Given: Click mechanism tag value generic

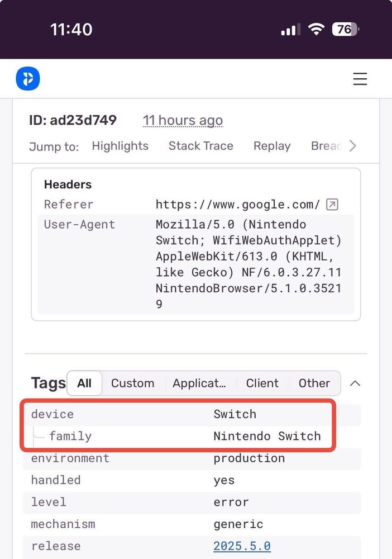Looking at the screenshot, I should [x=238, y=524].
